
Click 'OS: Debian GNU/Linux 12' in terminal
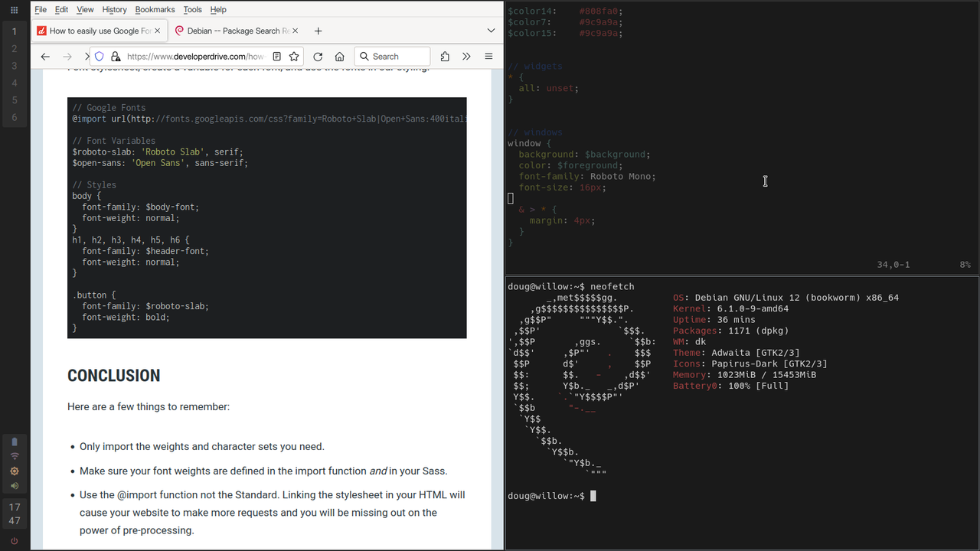(x=786, y=298)
